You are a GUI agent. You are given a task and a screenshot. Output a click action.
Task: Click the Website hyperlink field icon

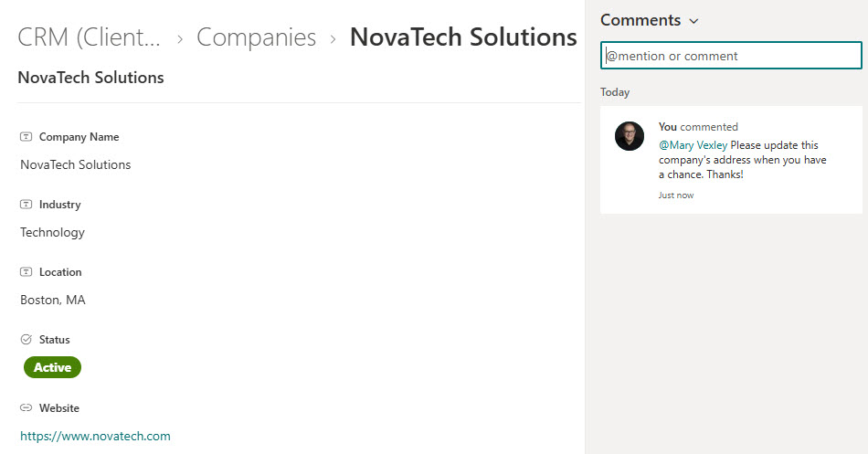[x=26, y=408]
